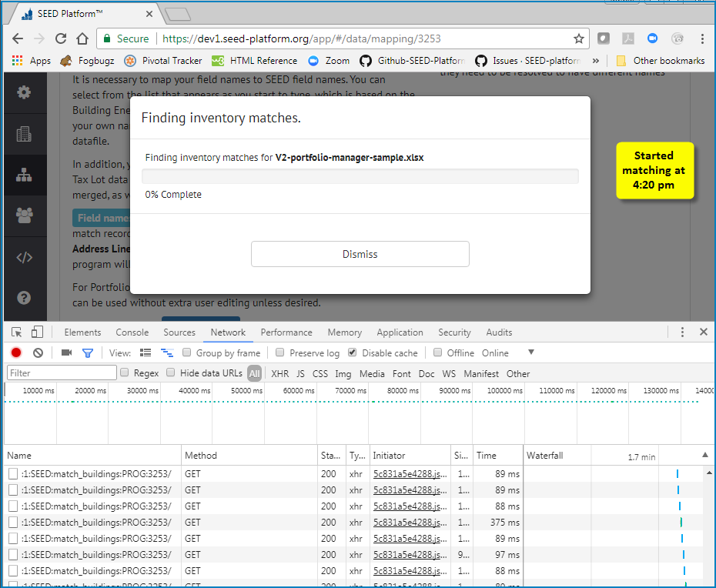Toggle the DevTools device toolbar icon
Screen dimensions: 716x588
click(x=37, y=332)
